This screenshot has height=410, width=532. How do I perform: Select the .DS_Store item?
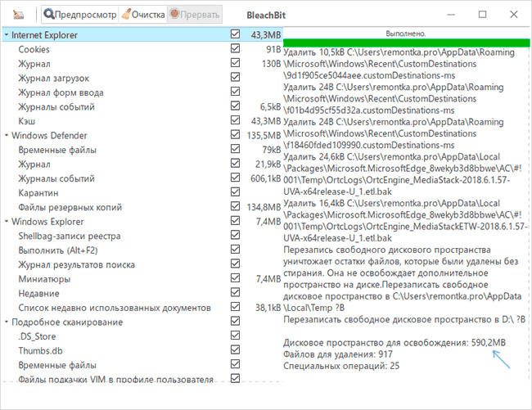(37, 336)
